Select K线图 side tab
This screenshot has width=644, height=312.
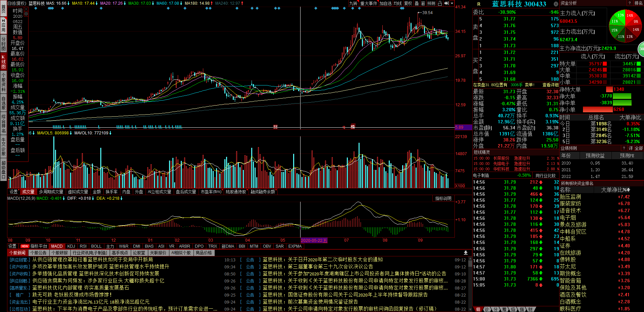(x=3, y=62)
